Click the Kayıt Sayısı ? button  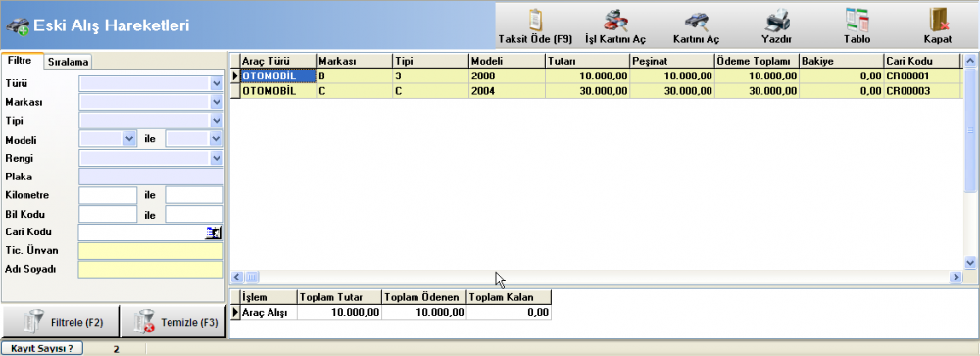[42, 348]
